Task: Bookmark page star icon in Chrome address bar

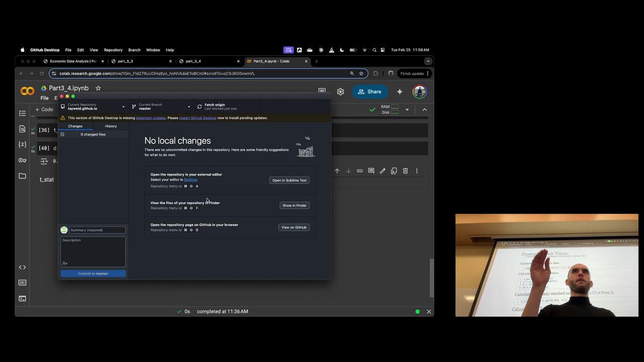Action: click(361, 73)
